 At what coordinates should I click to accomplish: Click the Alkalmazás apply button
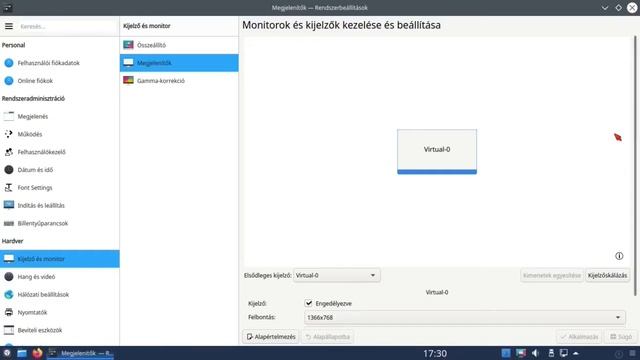tap(579, 337)
